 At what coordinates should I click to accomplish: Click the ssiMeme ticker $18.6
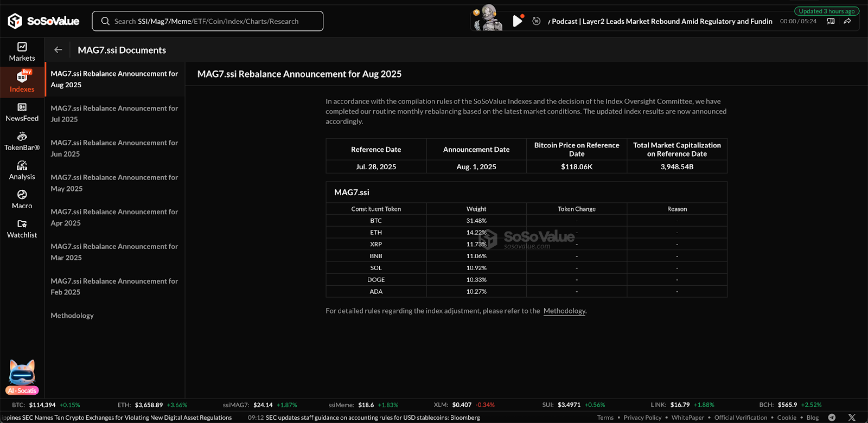pyautogui.click(x=366, y=405)
